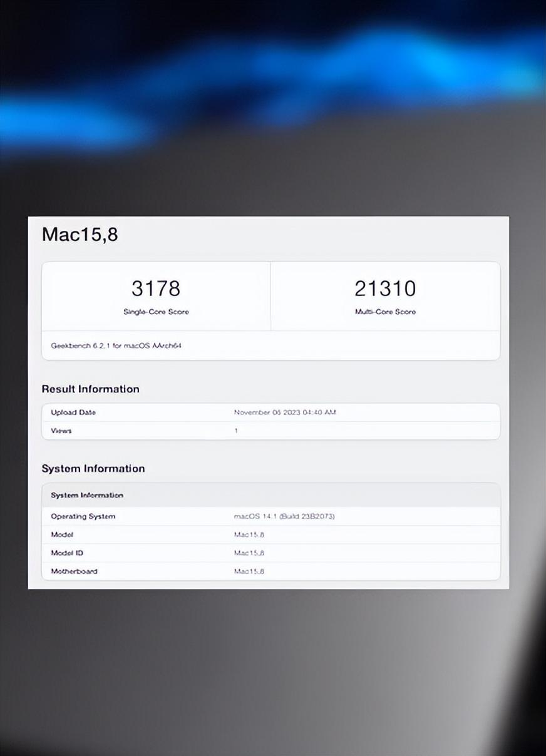Click the Motherboard row label
This screenshot has height=756, width=546.
(x=74, y=571)
